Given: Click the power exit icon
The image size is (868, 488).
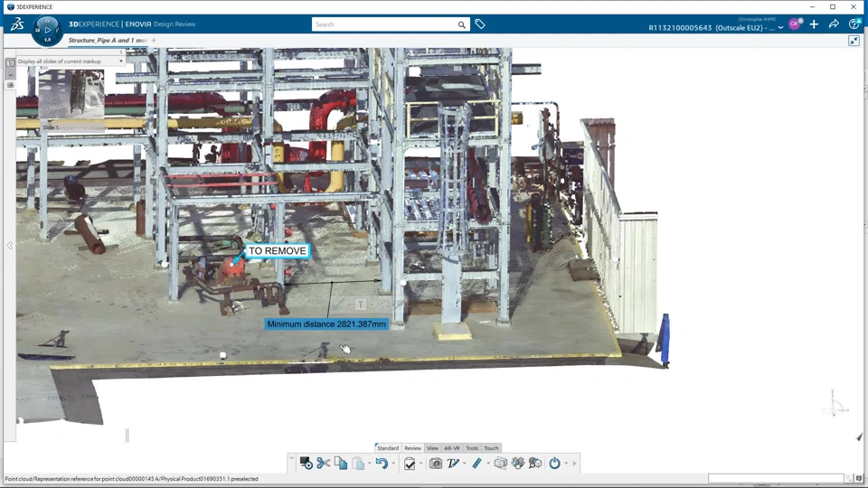Looking at the screenshot, I should [x=554, y=463].
